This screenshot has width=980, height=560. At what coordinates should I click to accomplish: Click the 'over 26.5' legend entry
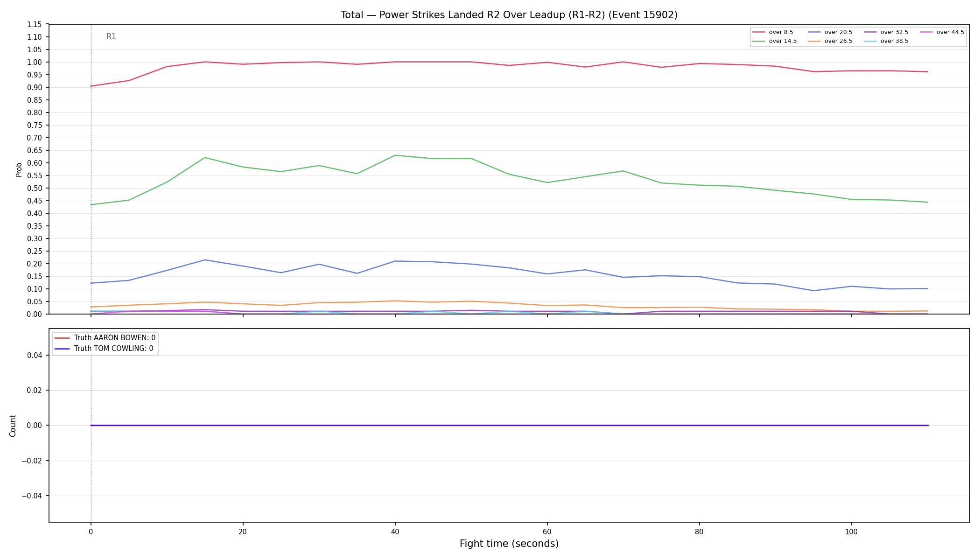(830, 41)
